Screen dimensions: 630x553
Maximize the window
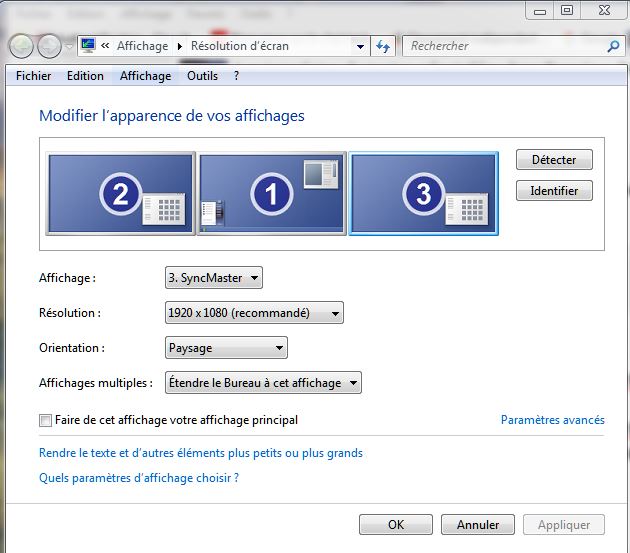pos(567,10)
